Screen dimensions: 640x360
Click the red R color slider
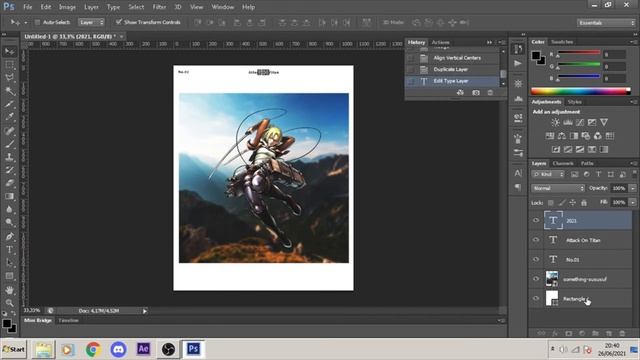(578, 53)
